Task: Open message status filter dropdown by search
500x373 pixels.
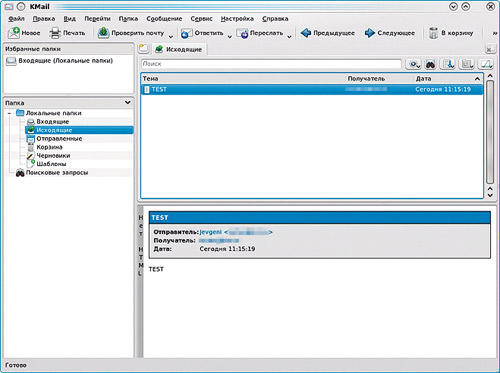Action: coord(413,64)
